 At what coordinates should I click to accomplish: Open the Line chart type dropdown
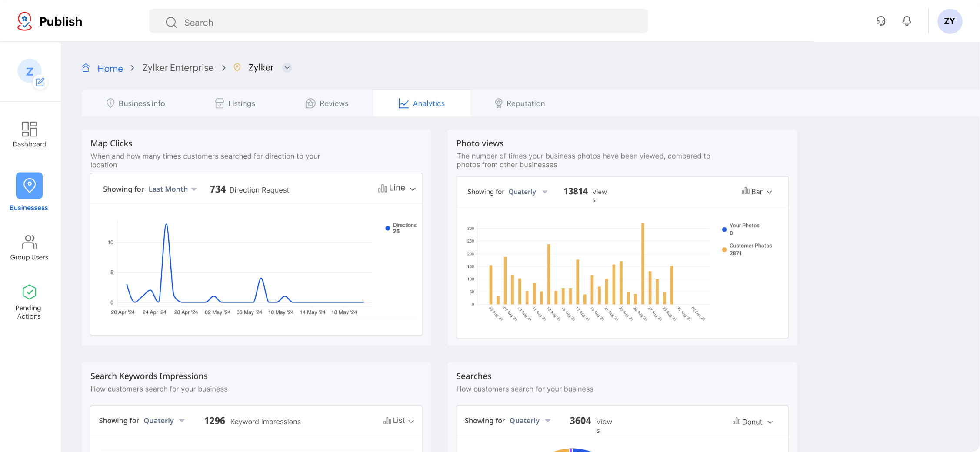(397, 188)
